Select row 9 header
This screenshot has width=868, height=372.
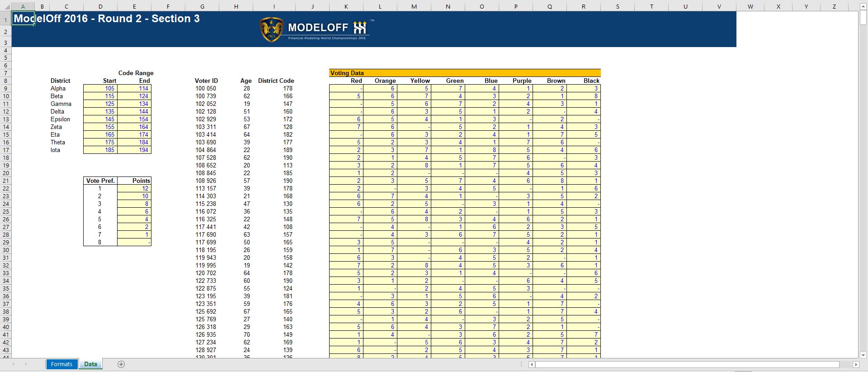[5, 89]
